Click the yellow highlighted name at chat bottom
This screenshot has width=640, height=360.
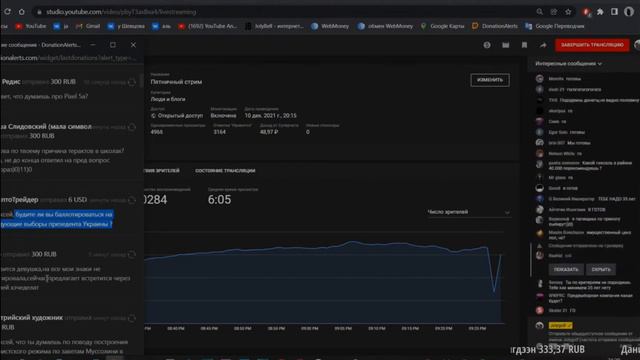560,325
